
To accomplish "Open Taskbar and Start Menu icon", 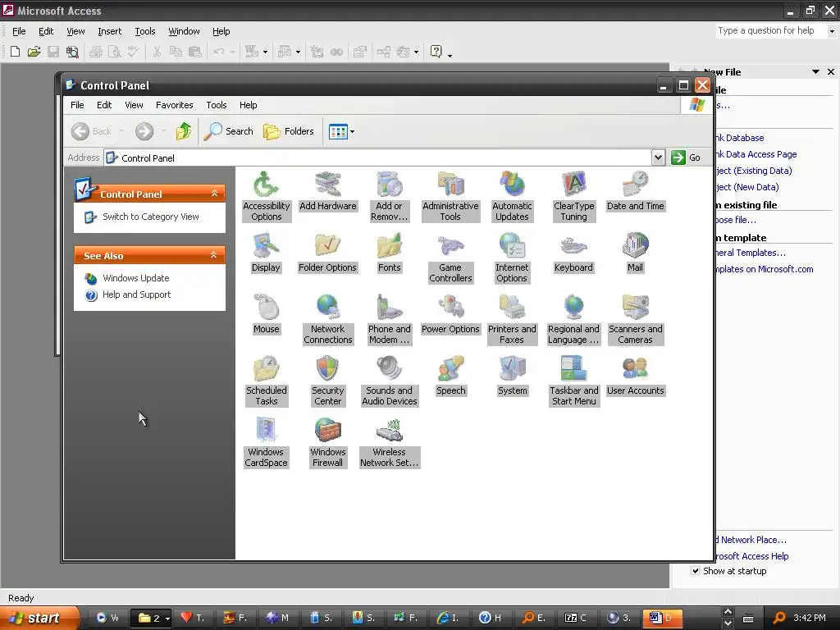I will pos(573,381).
